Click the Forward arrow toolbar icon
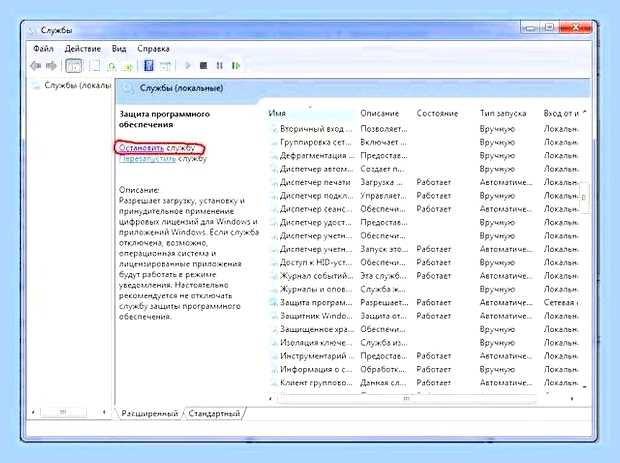The height and width of the screenshot is (463, 620). point(51,66)
